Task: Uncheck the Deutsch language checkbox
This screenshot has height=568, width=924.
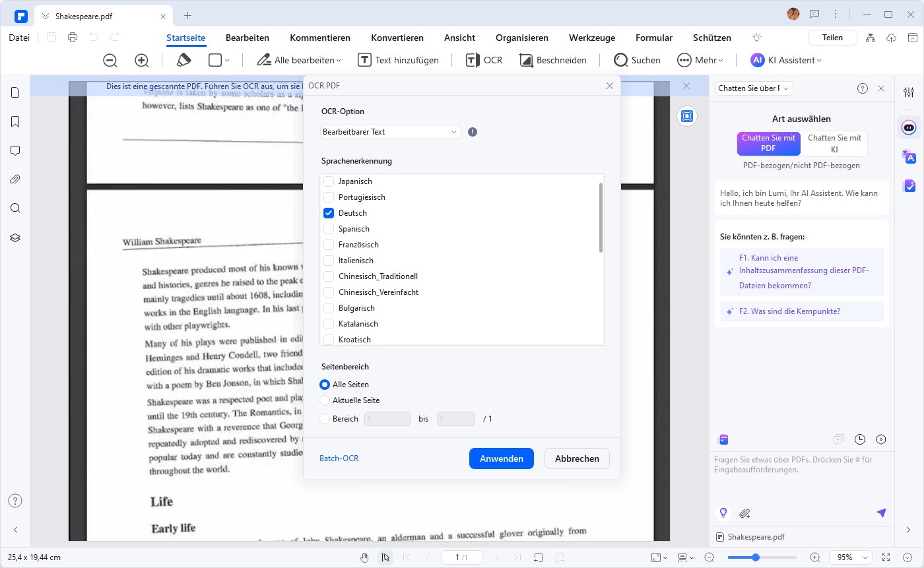Action: [x=329, y=213]
